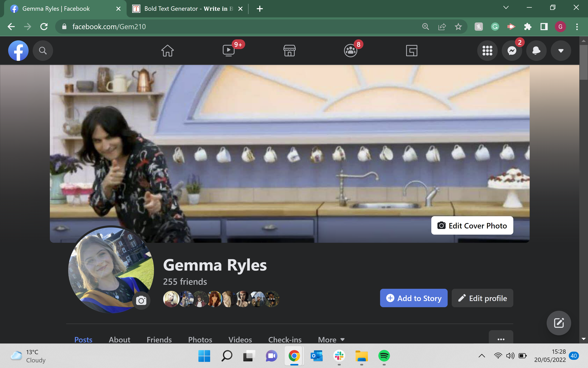
Task: Open Messenger chats icon
Action: [512, 51]
